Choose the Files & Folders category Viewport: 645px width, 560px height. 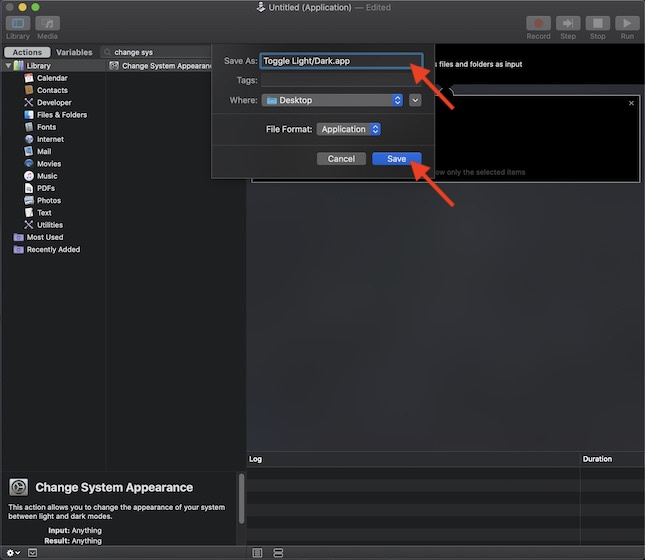click(x=61, y=115)
